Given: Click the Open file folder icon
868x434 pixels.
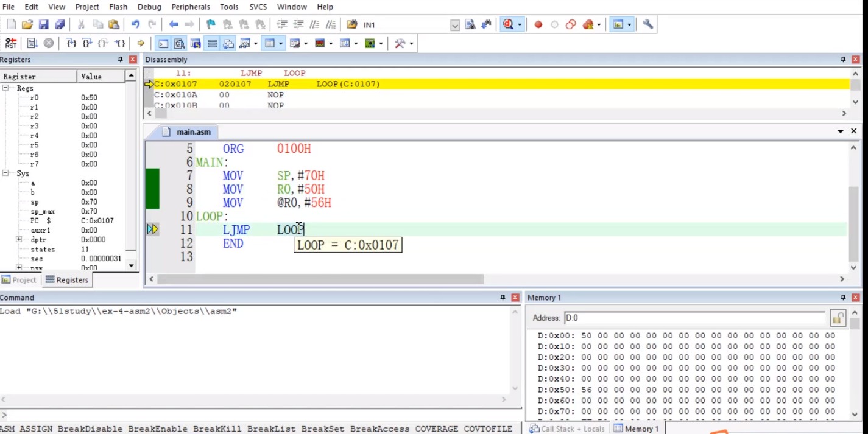Looking at the screenshot, I should tap(27, 24).
